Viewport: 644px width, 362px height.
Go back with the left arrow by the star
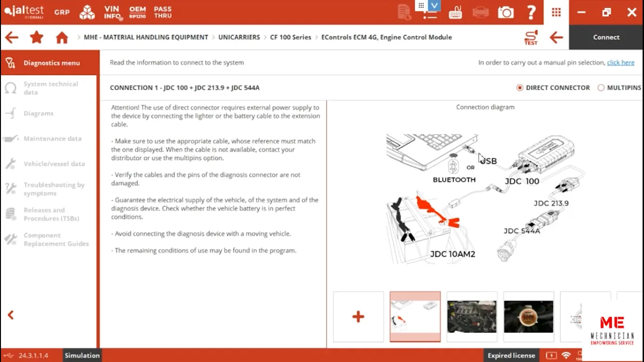point(12,37)
